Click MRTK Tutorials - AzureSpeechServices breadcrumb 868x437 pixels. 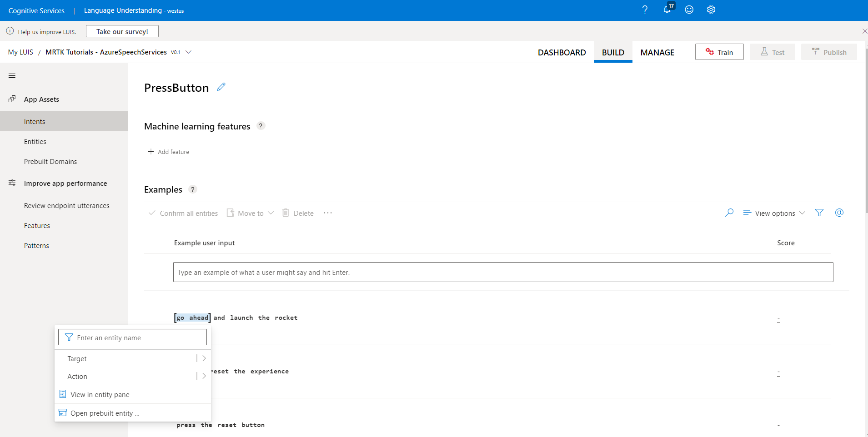[106, 52]
